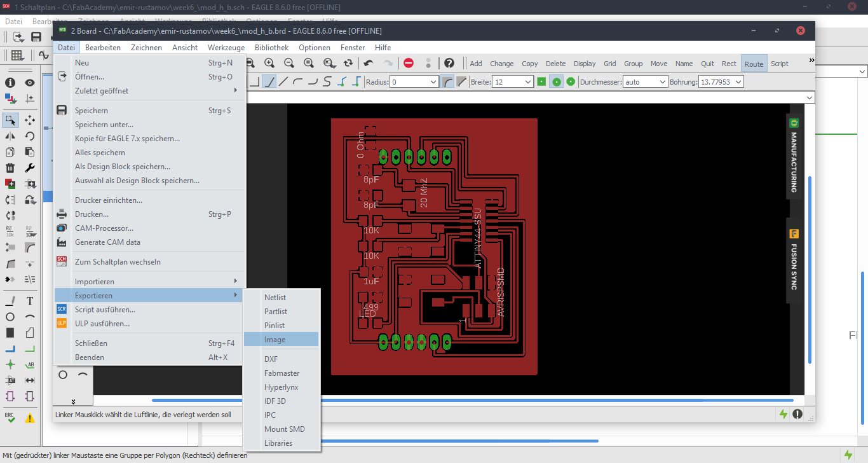Open the Manufacturing side panel
The width and height of the screenshot is (868, 463).
pos(794,157)
